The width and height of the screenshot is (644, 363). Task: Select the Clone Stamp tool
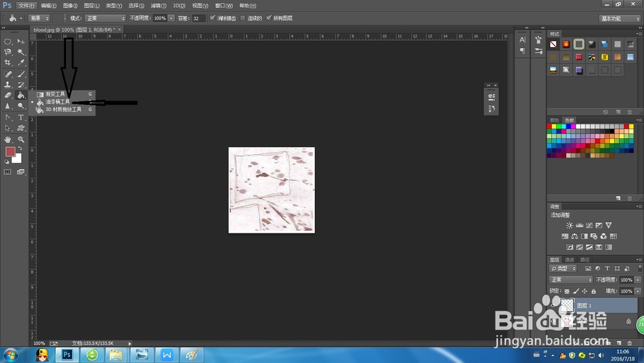(8, 84)
